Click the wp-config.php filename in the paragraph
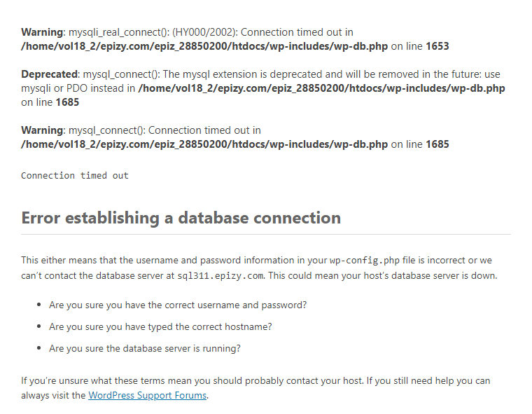 coord(354,261)
